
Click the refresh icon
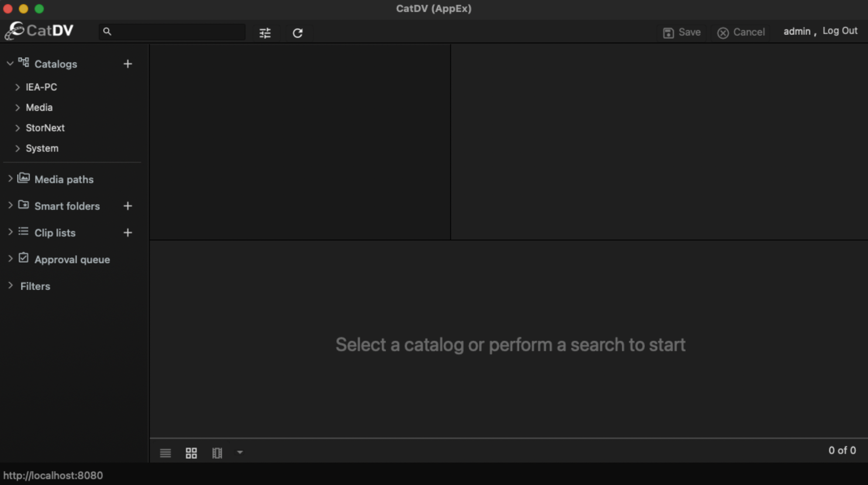[x=298, y=33]
